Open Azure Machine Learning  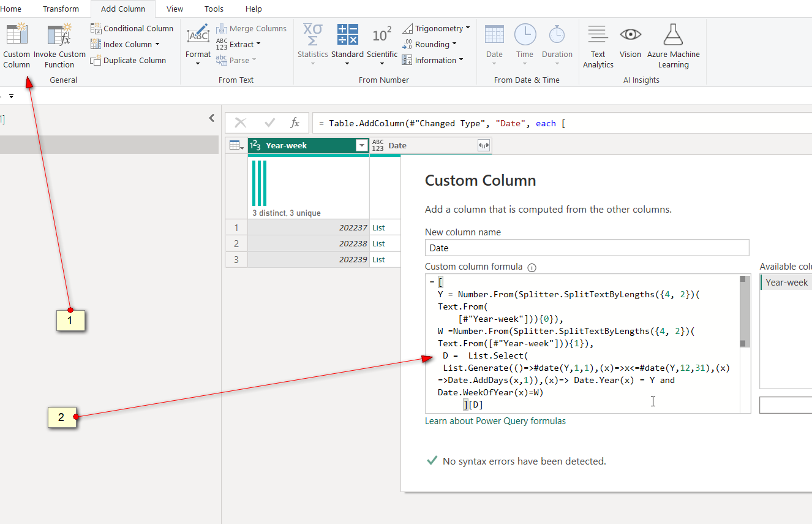point(674,46)
